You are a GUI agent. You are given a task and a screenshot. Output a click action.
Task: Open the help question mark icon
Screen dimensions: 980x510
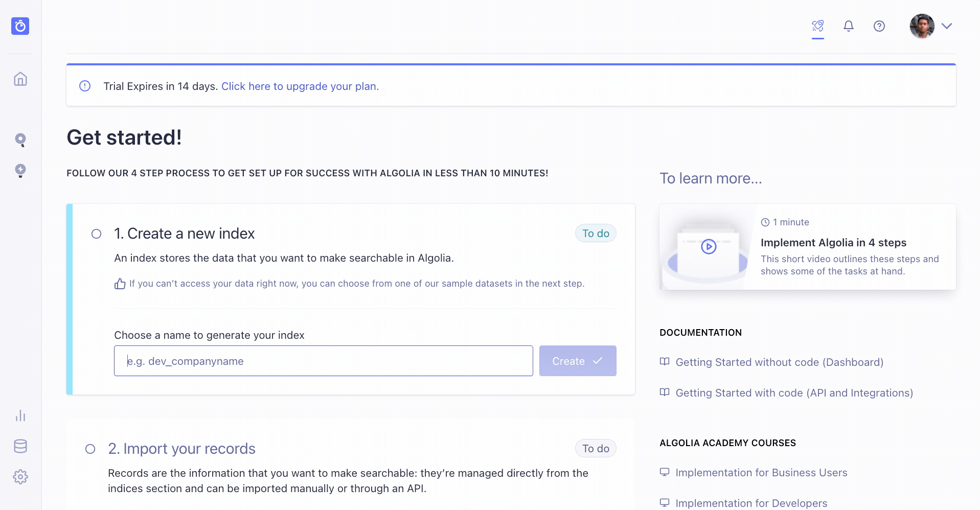pos(879,26)
